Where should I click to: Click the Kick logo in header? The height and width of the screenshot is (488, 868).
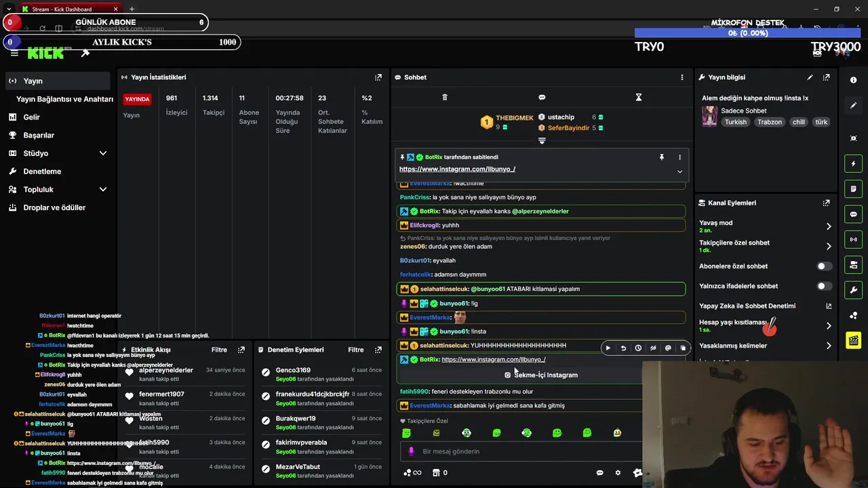(45, 53)
